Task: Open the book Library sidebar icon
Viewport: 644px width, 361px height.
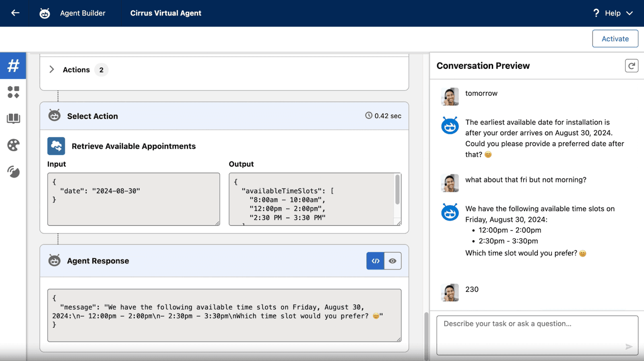Action: pyautogui.click(x=13, y=118)
